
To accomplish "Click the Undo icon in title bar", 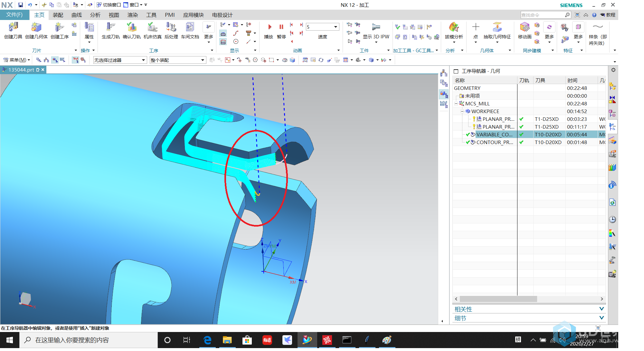I will (30, 5).
